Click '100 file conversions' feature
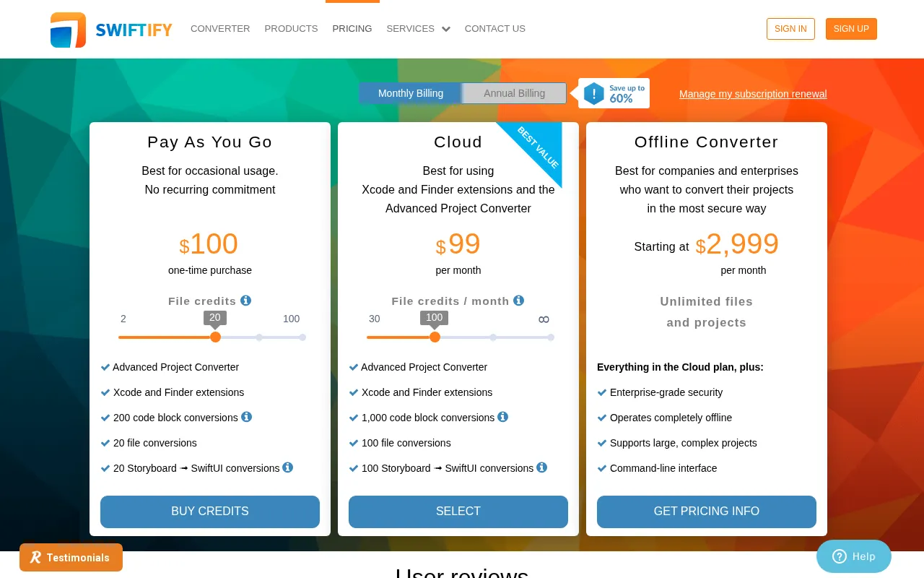The height and width of the screenshot is (578, 924). pyautogui.click(x=406, y=443)
